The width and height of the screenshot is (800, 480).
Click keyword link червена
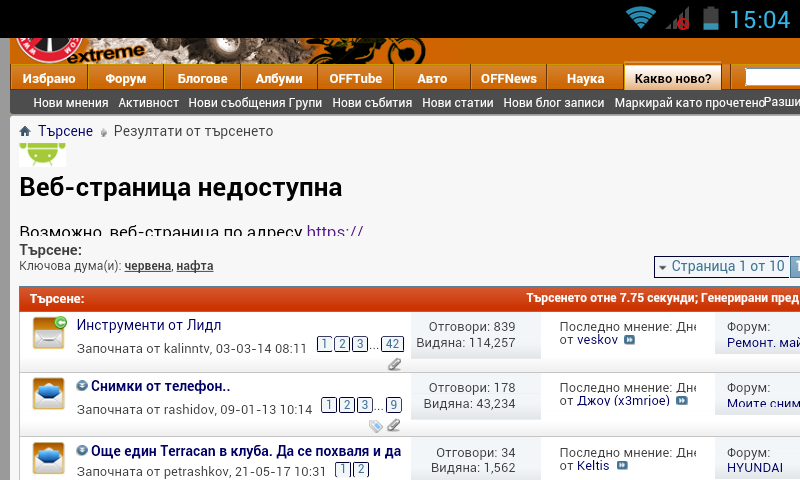tap(148, 266)
